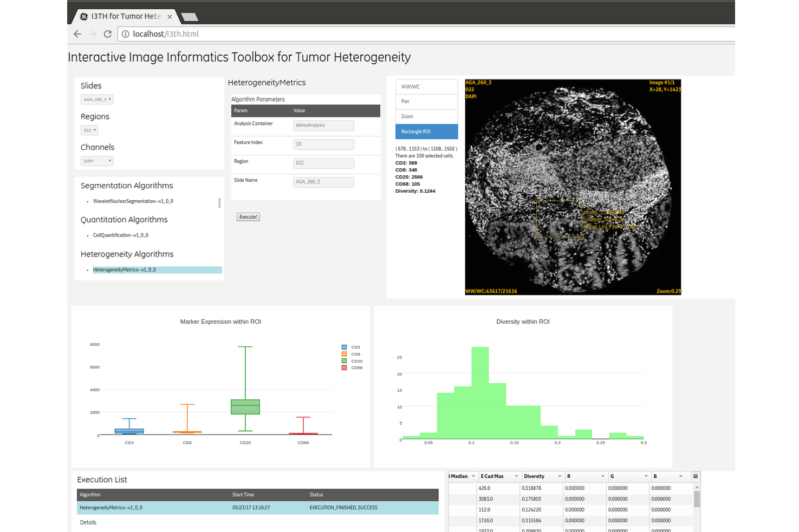Image resolution: width=799 pixels, height=532 pixels.
Task: Click the browser forward arrow
Action: 93,34
